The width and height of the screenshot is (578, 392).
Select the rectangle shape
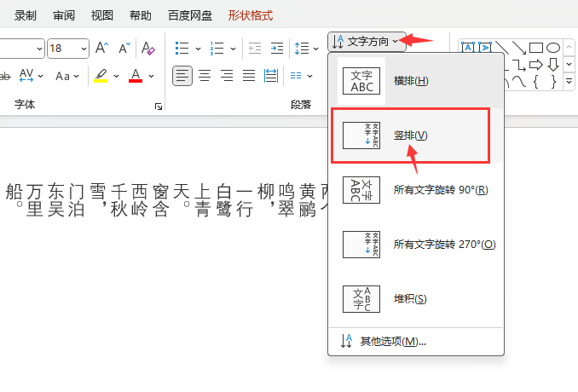pyautogui.click(x=536, y=48)
